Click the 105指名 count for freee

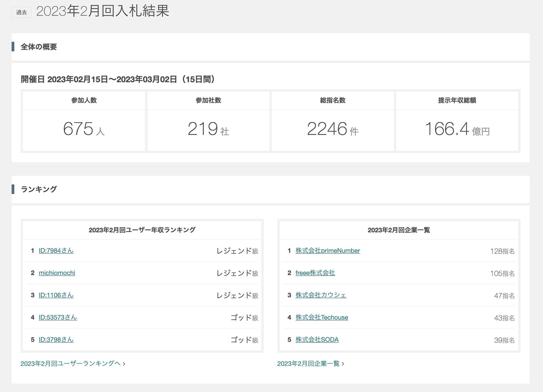(x=502, y=273)
